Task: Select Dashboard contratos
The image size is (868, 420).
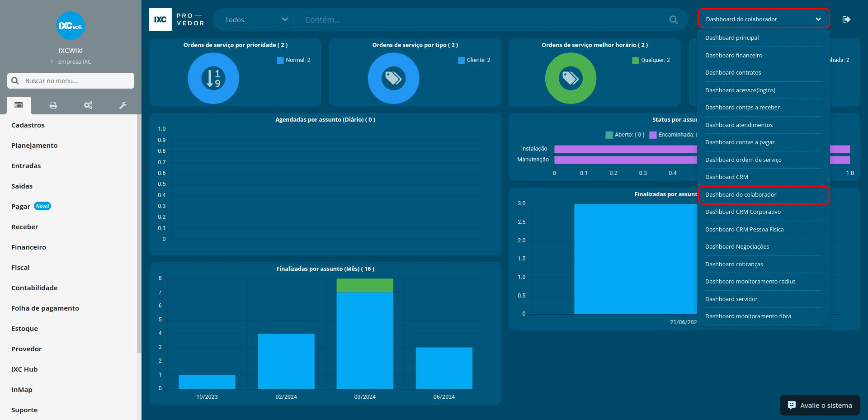Action: click(x=764, y=73)
